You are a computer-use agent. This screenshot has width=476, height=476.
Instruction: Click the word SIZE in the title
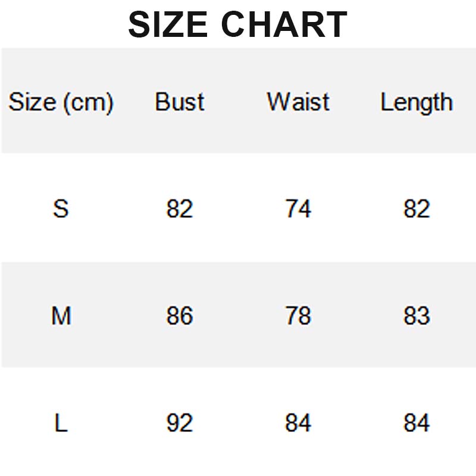[x=168, y=25]
